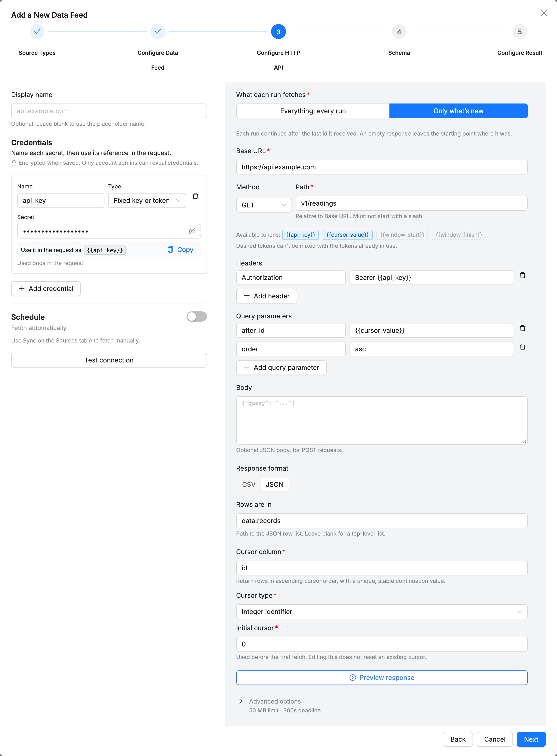
Task: Add a new query parameter
Action: (x=281, y=367)
